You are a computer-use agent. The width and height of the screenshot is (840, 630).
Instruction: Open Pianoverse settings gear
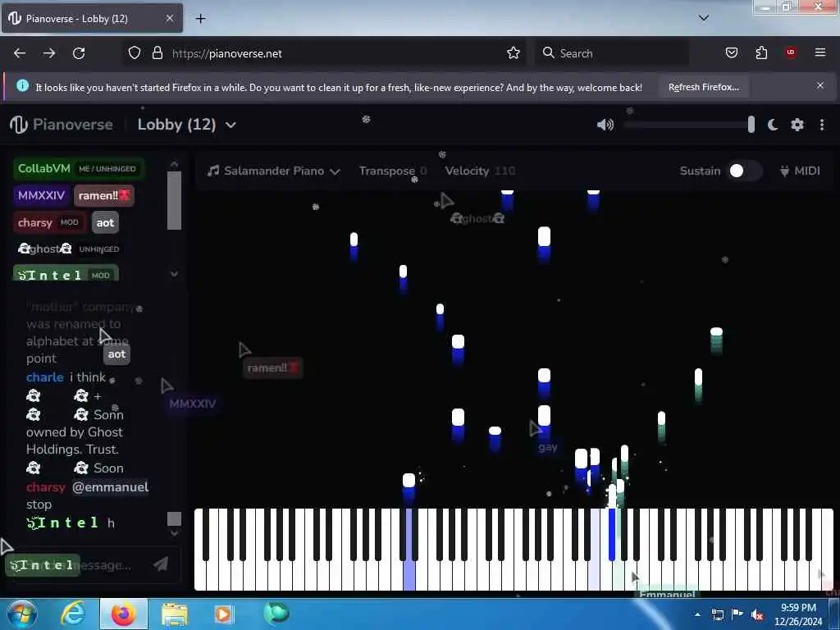click(797, 125)
